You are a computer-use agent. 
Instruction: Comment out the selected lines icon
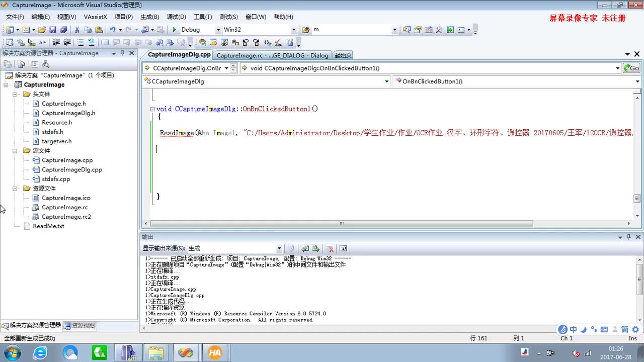[80, 43]
